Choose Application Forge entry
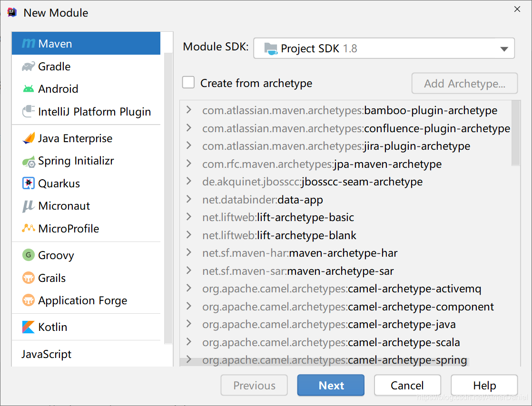 (x=86, y=300)
